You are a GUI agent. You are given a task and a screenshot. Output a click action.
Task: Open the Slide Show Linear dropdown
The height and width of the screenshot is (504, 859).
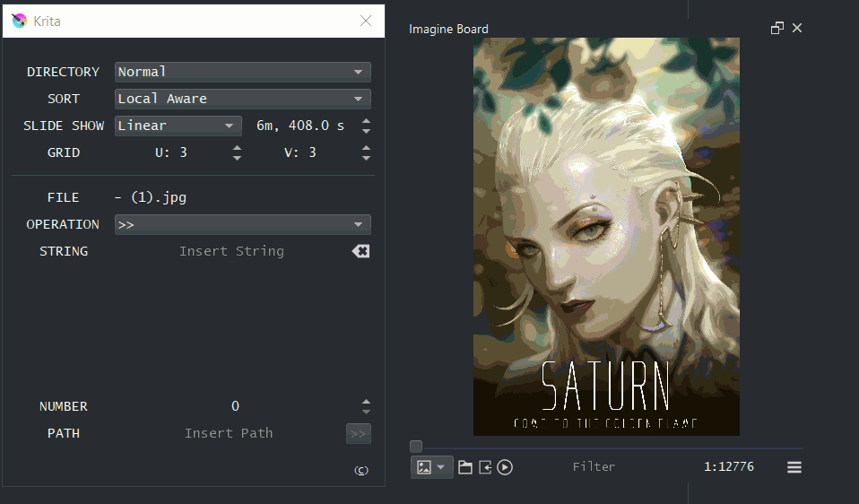[x=178, y=126]
